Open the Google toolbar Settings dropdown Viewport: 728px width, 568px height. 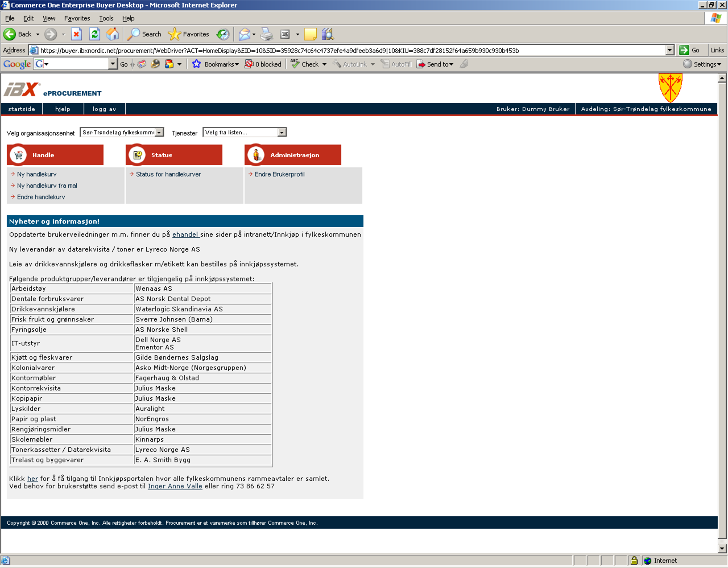pos(702,64)
